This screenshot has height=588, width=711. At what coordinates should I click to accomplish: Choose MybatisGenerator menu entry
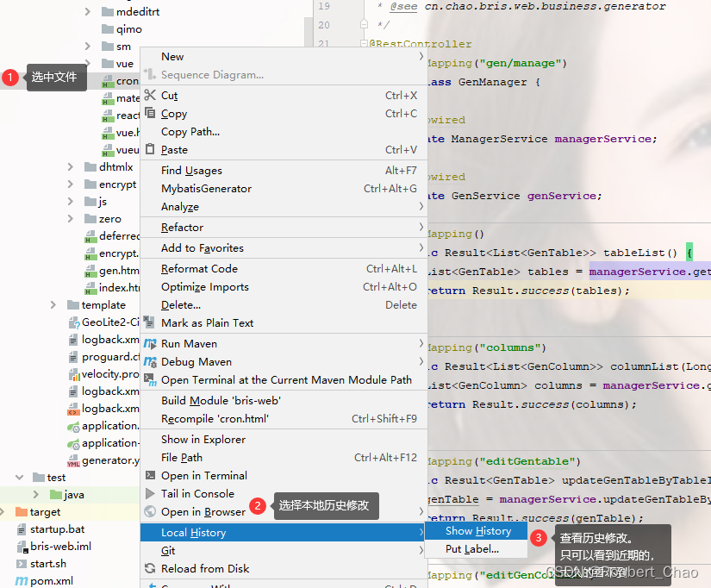[x=284, y=189]
